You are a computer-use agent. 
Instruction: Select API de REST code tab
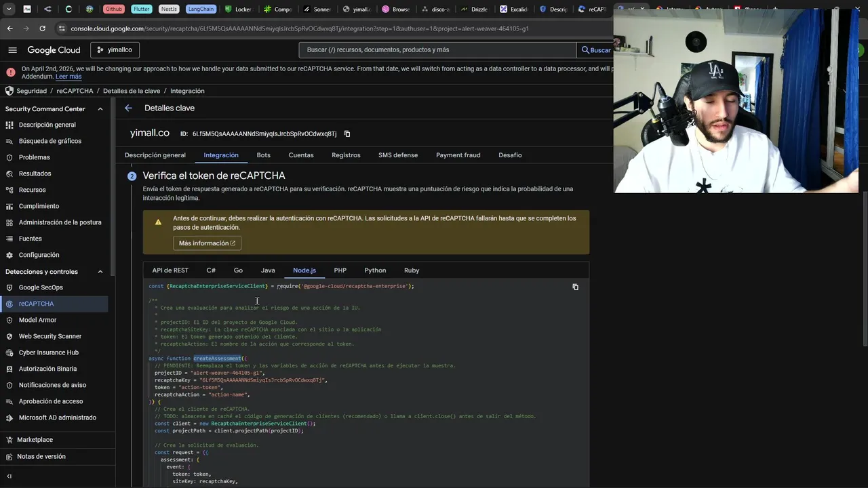[170, 270]
